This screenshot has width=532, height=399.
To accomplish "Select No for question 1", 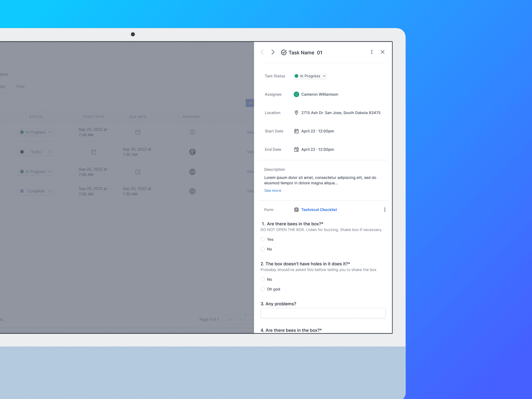I will (263, 249).
